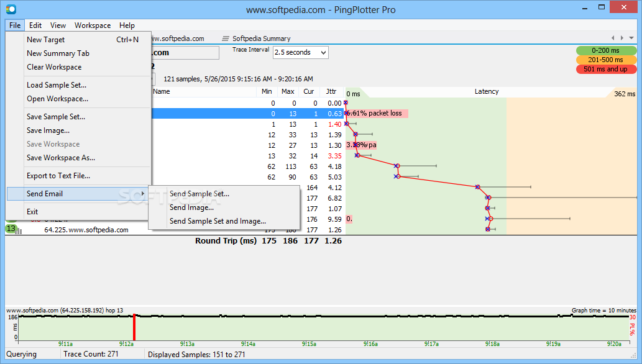Minimize the PingPlotter window
This screenshot has width=642, height=364.
585,8
